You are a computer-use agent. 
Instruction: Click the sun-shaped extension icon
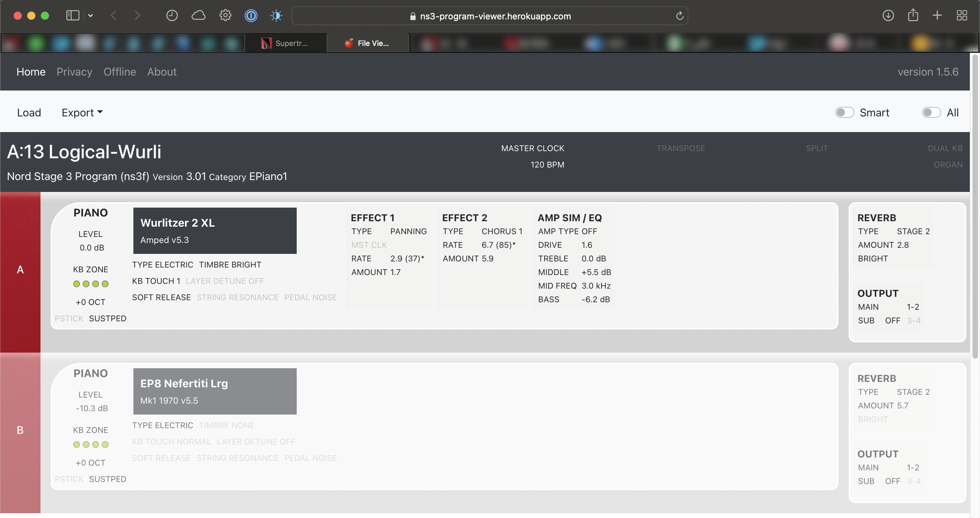click(276, 16)
